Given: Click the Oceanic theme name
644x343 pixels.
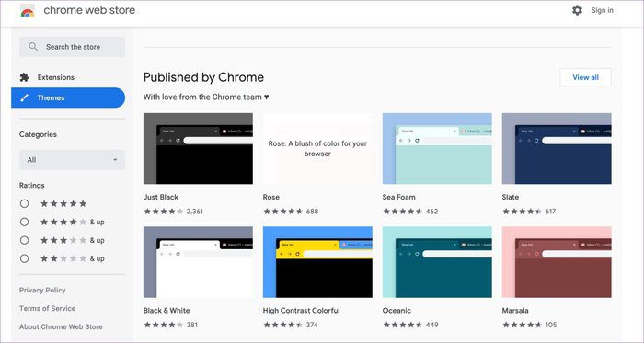Looking at the screenshot, I should [397, 310].
